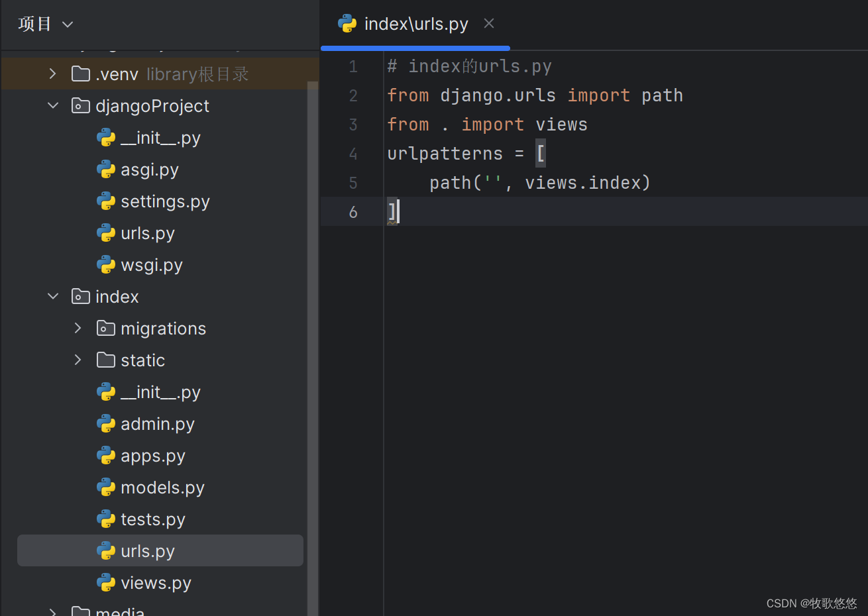Click Python icon in index\urls.py tab

click(x=347, y=24)
